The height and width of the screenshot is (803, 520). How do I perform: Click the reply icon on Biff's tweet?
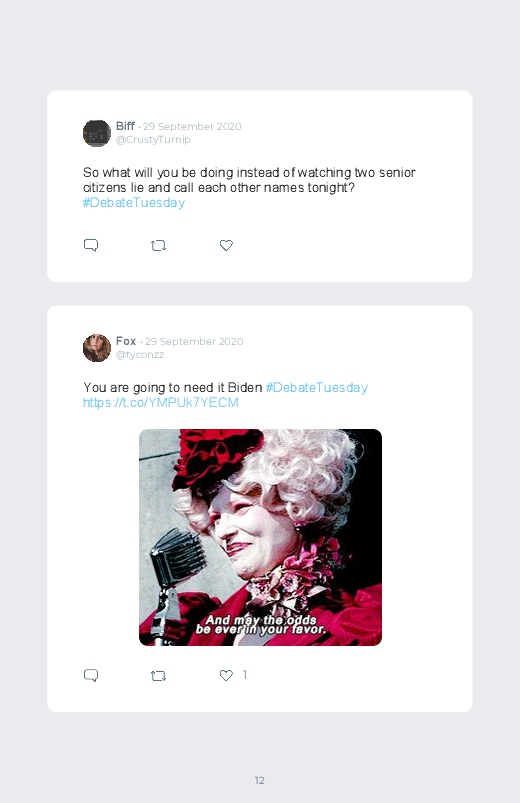[x=91, y=245]
